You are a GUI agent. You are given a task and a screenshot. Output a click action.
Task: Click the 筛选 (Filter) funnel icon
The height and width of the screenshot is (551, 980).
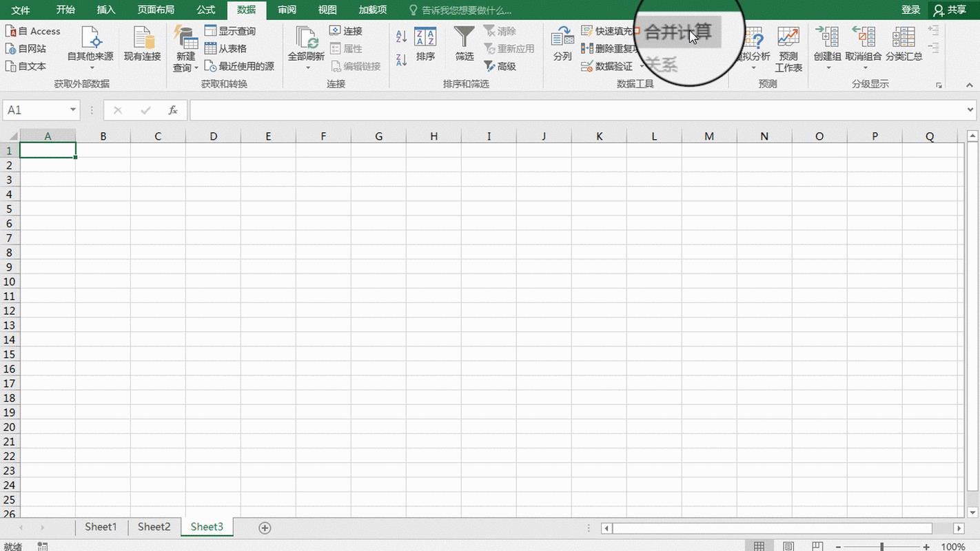(x=465, y=39)
